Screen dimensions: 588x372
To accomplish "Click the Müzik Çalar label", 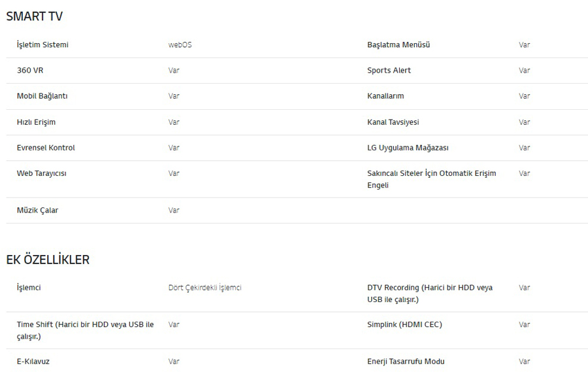I will click(37, 211).
